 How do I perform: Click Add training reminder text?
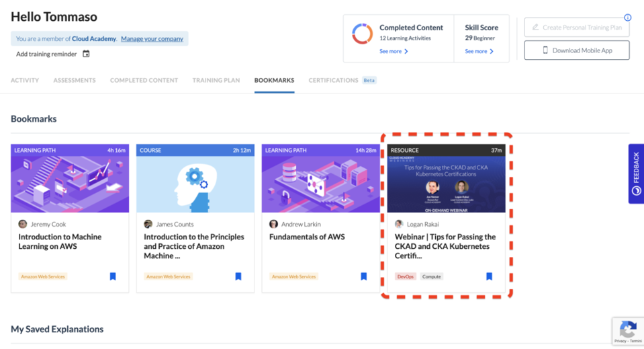pyautogui.click(x=46, y=54)
